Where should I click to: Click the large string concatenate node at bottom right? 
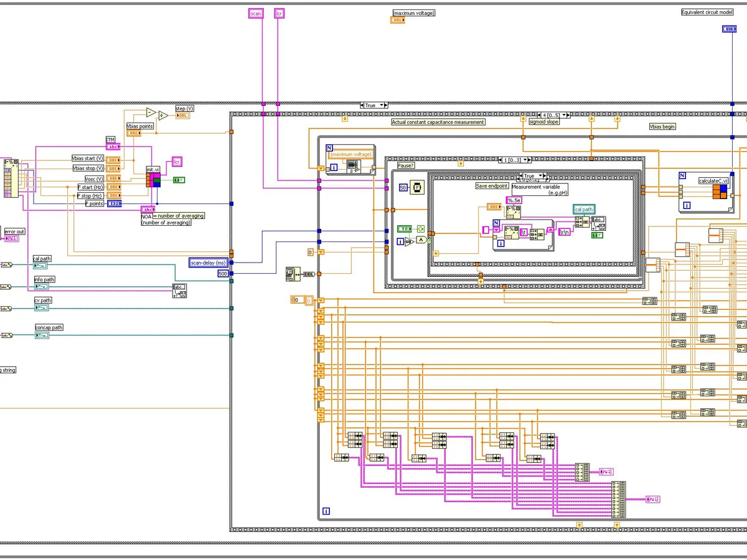point(618,499)
